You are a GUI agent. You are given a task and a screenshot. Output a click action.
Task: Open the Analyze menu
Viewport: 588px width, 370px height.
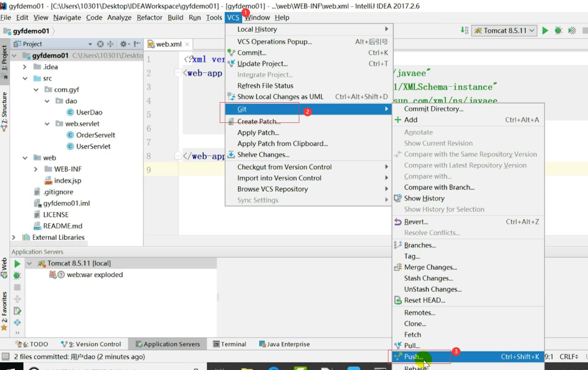119,18
